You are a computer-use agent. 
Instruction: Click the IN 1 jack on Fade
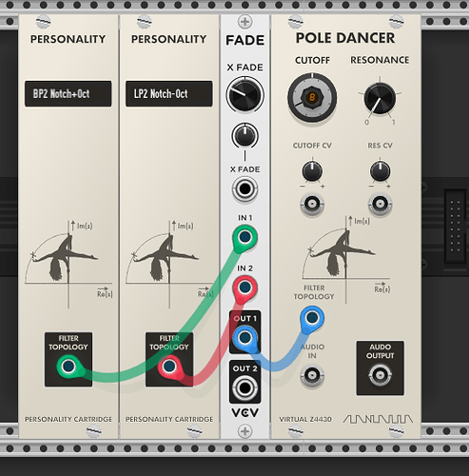[x=244, y=237]
